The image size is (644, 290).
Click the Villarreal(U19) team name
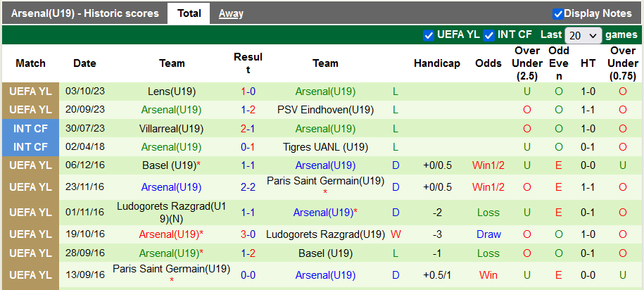(172, 129)
